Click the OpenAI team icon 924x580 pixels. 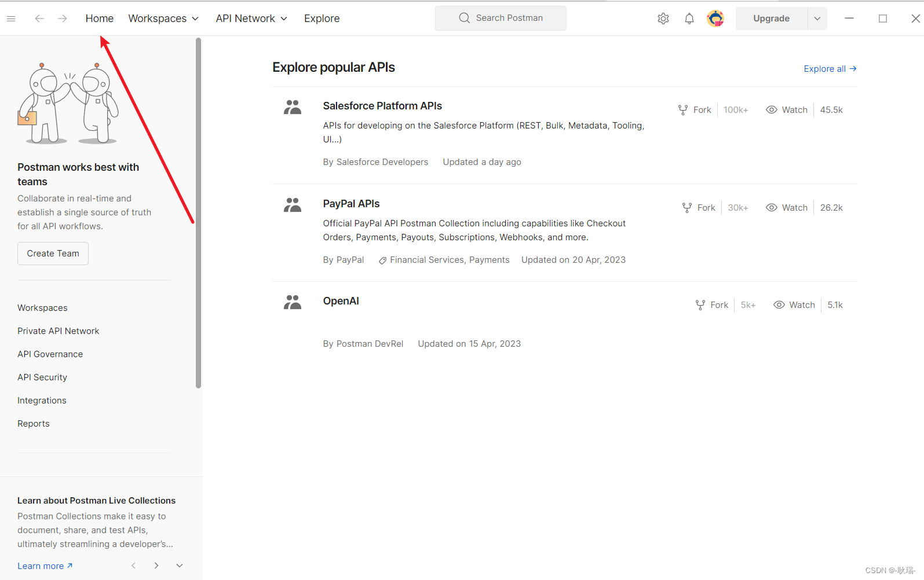click(x=293, y=302)
